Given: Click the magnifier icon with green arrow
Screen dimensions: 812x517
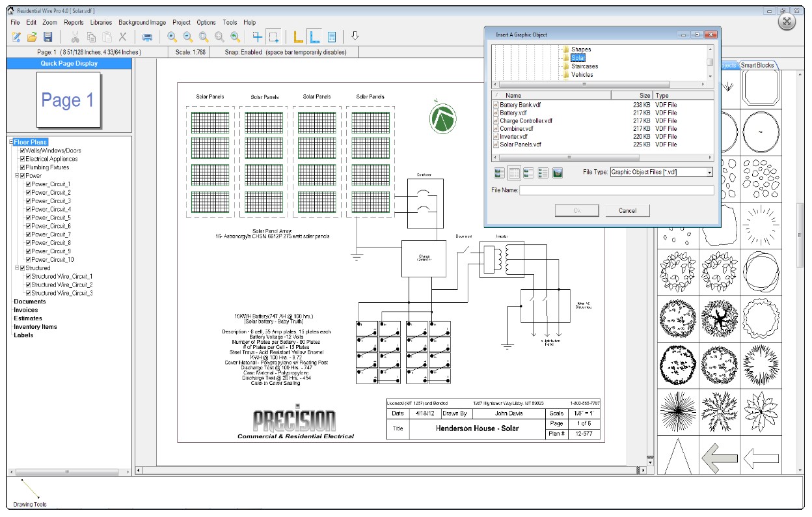Looking at the screenshot, I should point(235,37).
